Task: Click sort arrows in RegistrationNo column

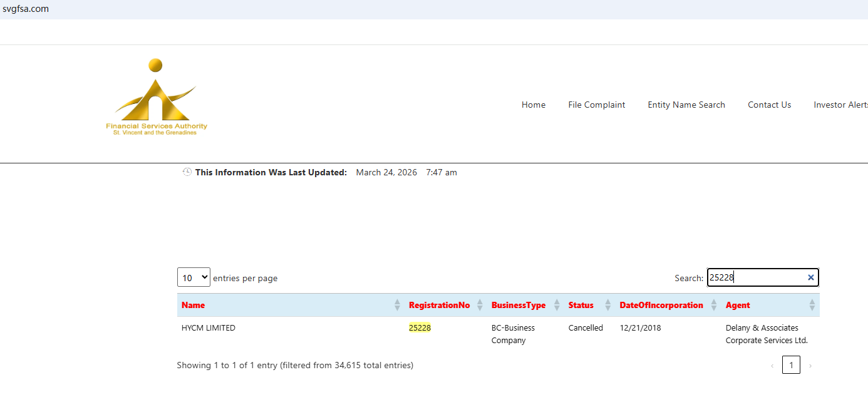Action: point(480,305)
